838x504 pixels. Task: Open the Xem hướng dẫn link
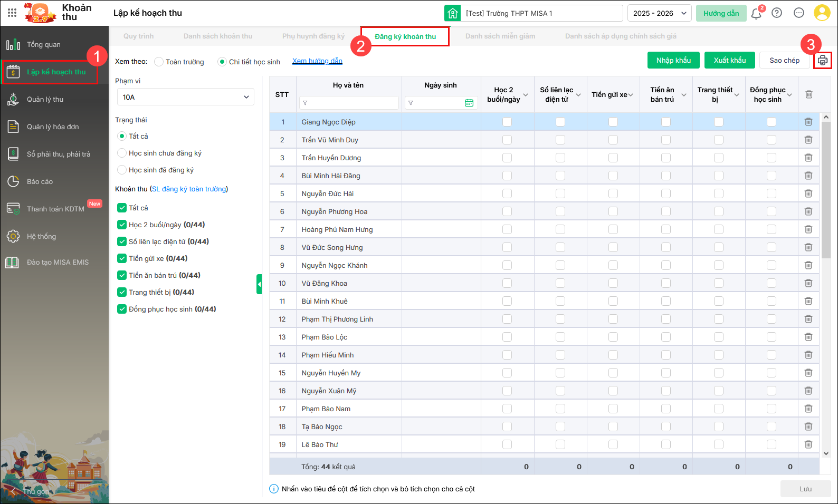(317, 61)
